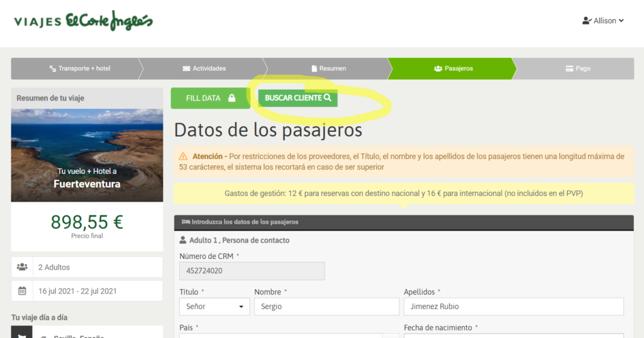The image size is (644, 338).
Task: Click the lock icon on FILL DATA
Action: 232,98
